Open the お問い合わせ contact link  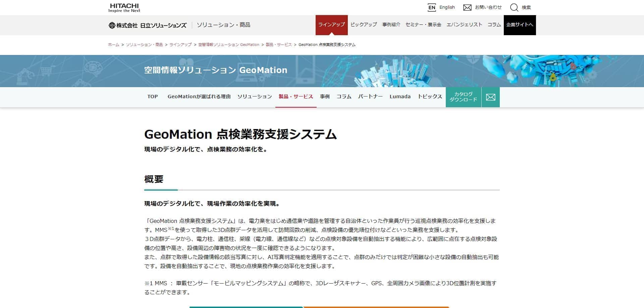488,7
